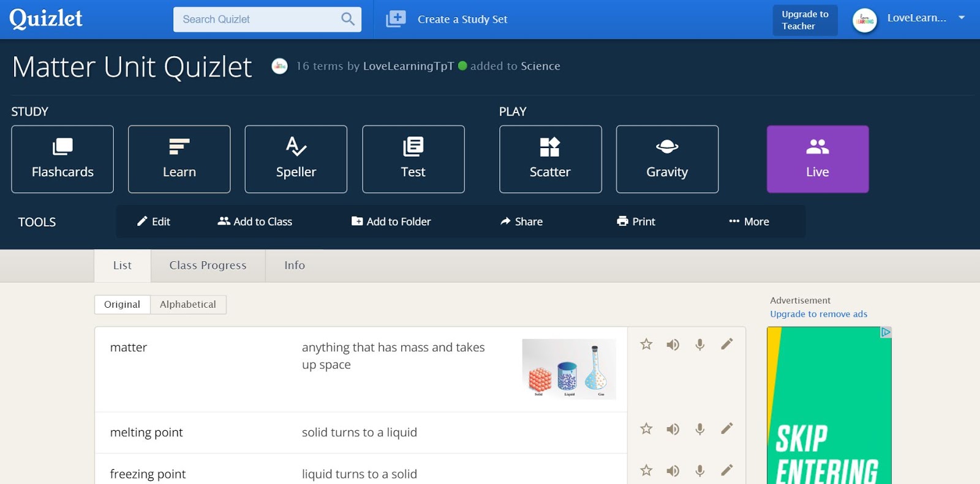Click the AdChoices icon on advertisement
The image size is (980, 484).
pyautogui.click(x=886, y=332)
